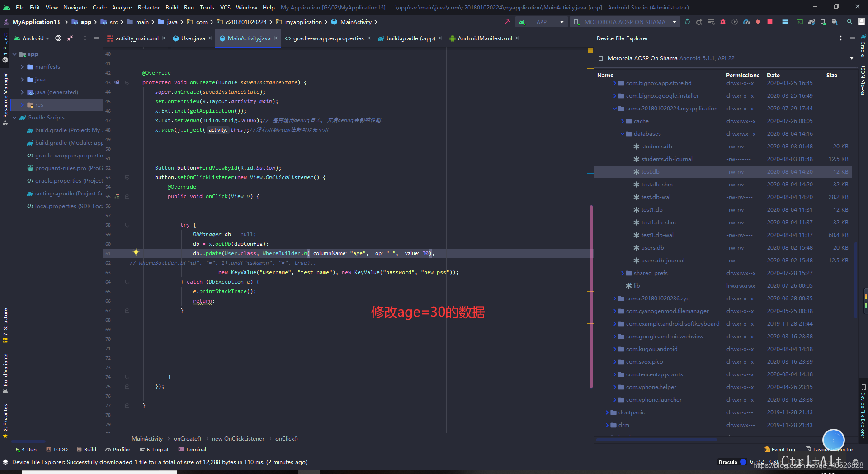The width and height of the screenshot is (868, 474).
Task: Open the Refactor menu
Action: tap(149, 7)
